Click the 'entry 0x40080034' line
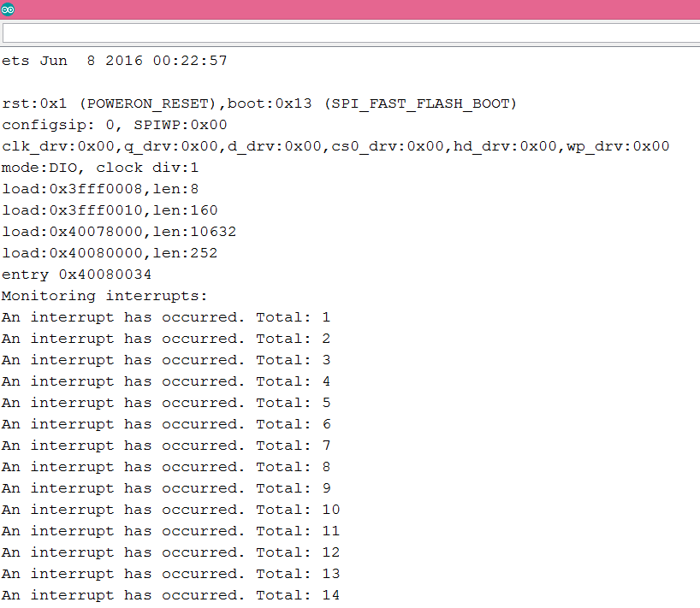Screen dimensions: 700x608 (77, 274)
